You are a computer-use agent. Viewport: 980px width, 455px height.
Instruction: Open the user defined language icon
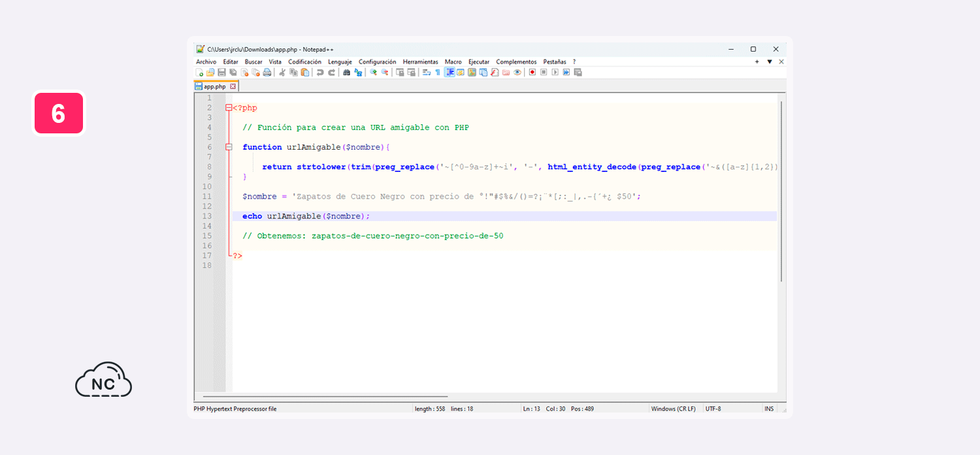click(x=460, y=73)
